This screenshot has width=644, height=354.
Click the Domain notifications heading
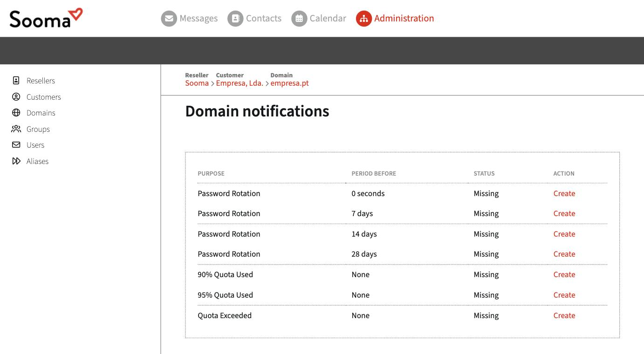[x=257, y=111]
